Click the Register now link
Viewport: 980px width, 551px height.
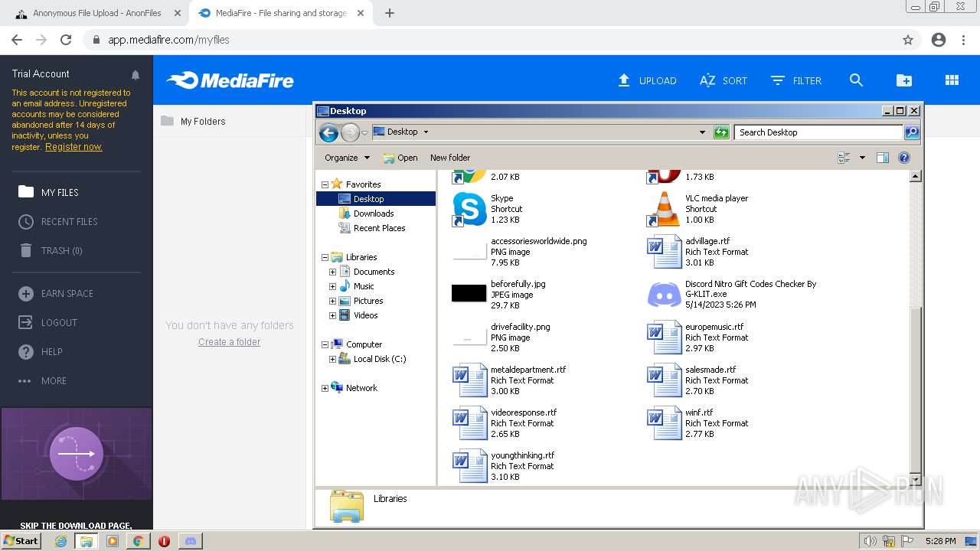[x=73, y=147]
